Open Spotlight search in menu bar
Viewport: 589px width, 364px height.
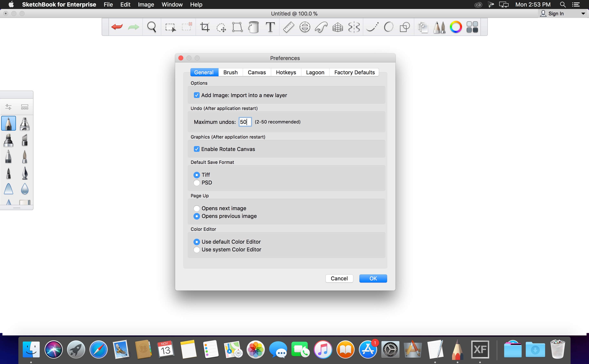pyautogui.click(x=563, y=4)
